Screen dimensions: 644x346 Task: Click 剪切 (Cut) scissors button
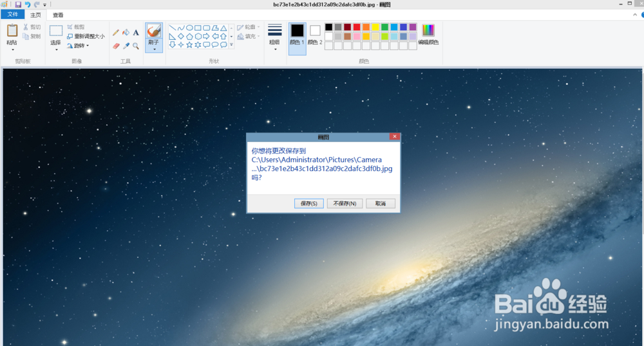coord(32,27)
